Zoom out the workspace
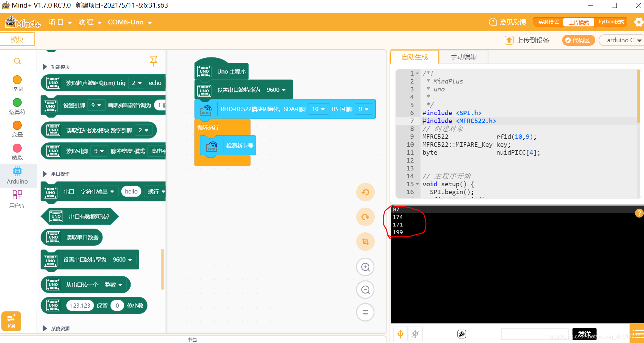The image size is (644, 343). coord(365,290)
